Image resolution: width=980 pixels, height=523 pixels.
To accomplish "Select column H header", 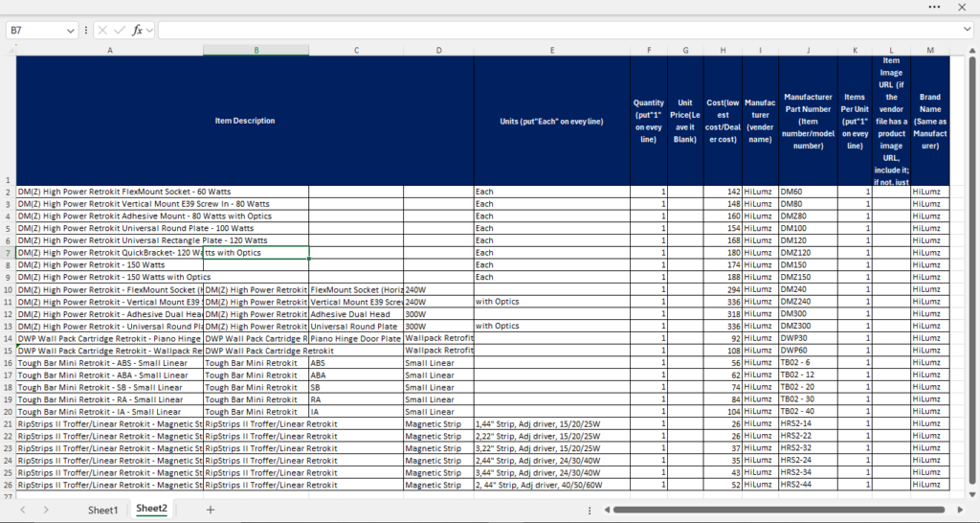I will coord(723,50).
